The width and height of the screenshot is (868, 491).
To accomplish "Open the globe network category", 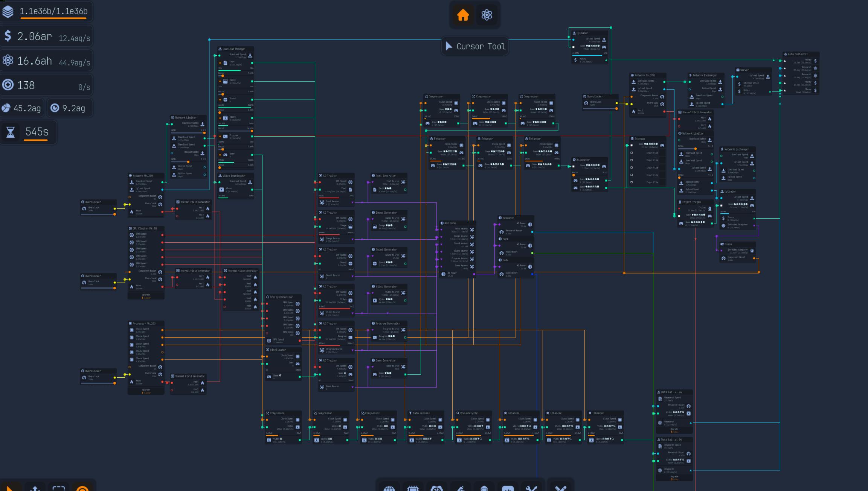I will coord(389,488).
